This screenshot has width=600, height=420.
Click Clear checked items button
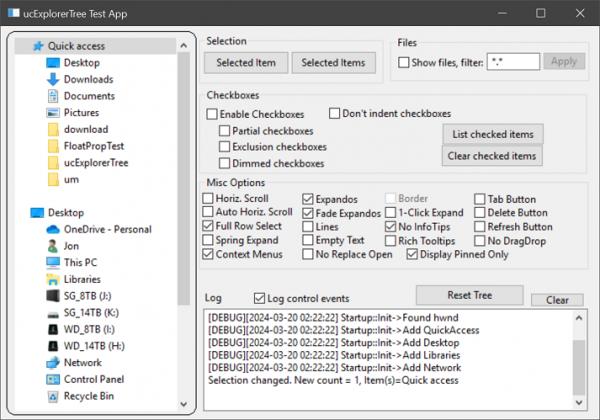click(x=492, y=156)
